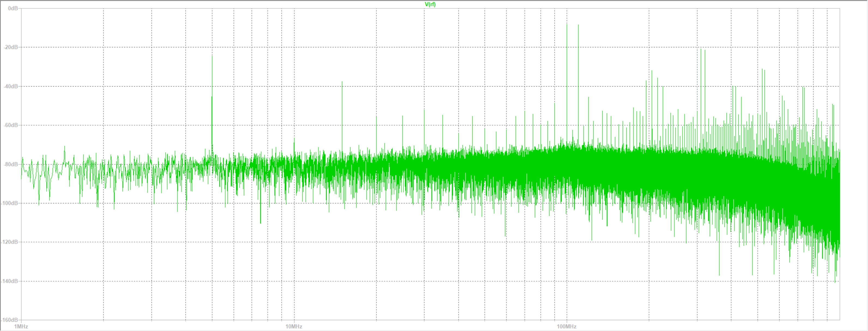Image resolution: width=868 pixels, height=331 pixels.
Task: Click the deep noise dip near -110dB below 10MHz
Action: 260,220
